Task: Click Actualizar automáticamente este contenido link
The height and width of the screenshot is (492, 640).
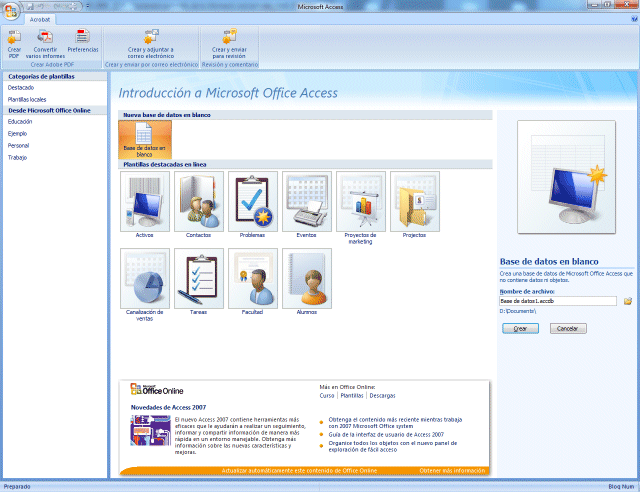Action: click(299, 471)
